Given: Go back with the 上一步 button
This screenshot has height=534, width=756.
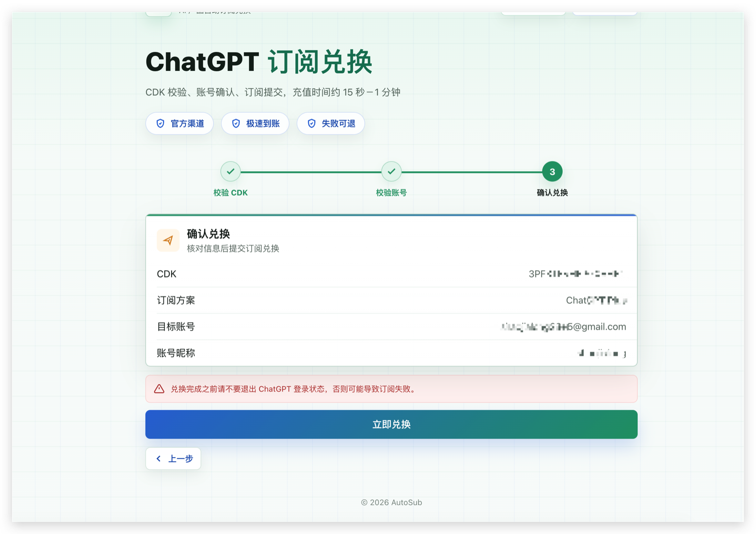Looking at the screenshot, I should point(173,458).
